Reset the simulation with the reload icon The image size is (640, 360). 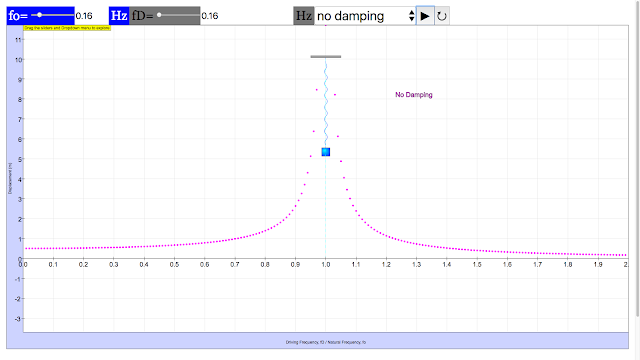(442, 16)
